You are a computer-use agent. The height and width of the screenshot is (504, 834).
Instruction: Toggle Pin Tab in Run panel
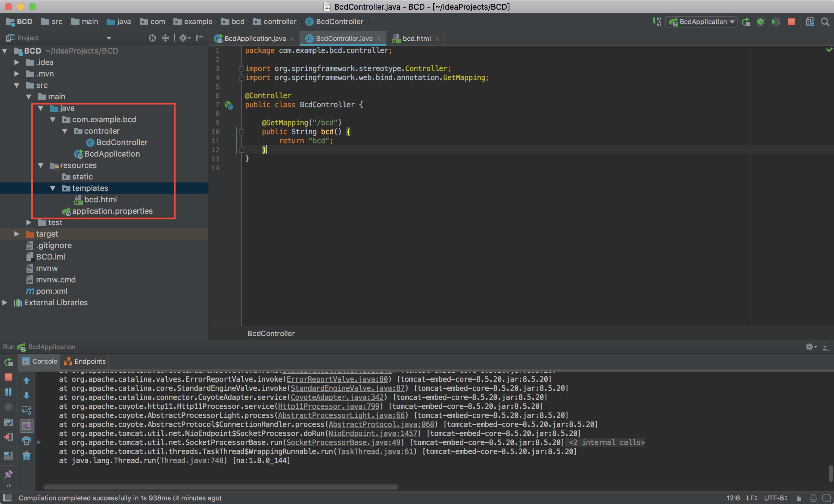(x=8, y=474)
